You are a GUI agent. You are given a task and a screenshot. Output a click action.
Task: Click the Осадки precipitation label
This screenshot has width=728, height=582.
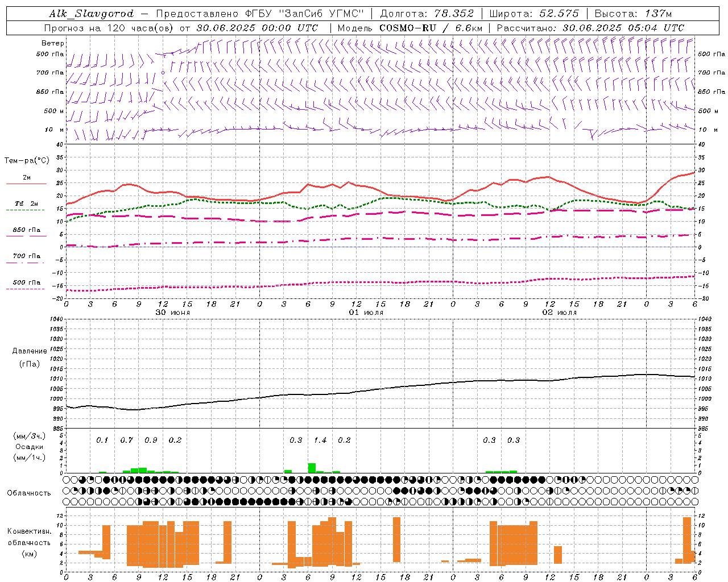click(x=30, y=447)
